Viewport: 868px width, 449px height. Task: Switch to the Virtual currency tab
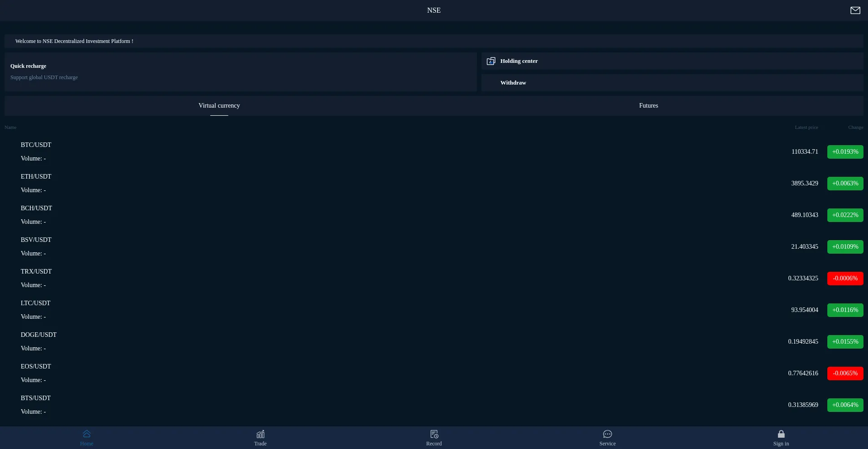(x=219, y=105)
